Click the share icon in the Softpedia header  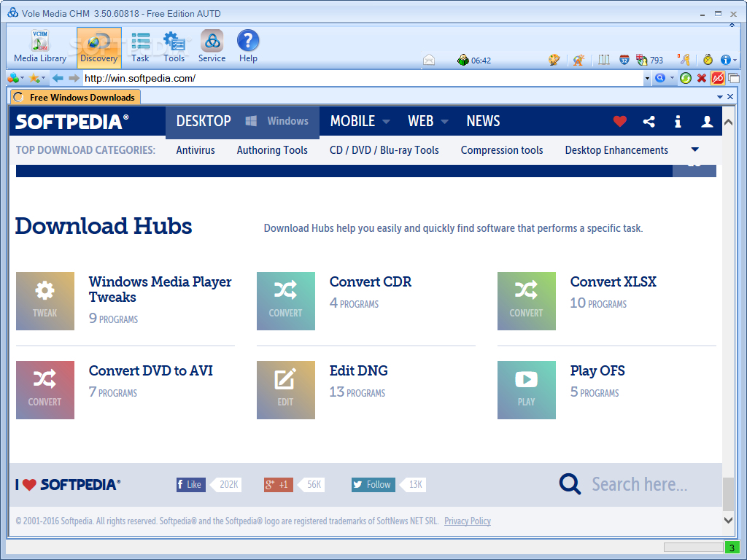[x=649, y=122]
